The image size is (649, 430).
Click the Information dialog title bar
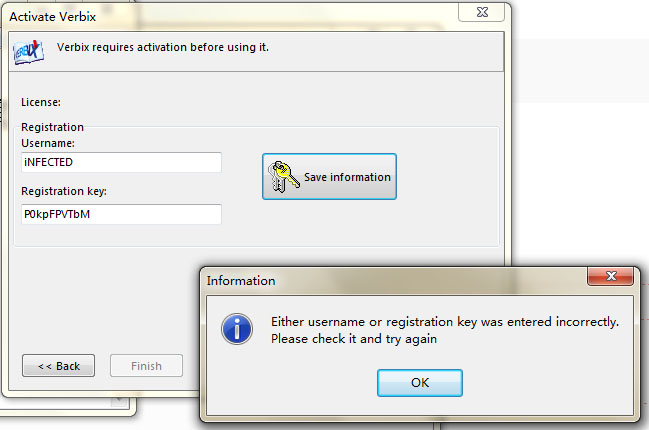[400, 280]
